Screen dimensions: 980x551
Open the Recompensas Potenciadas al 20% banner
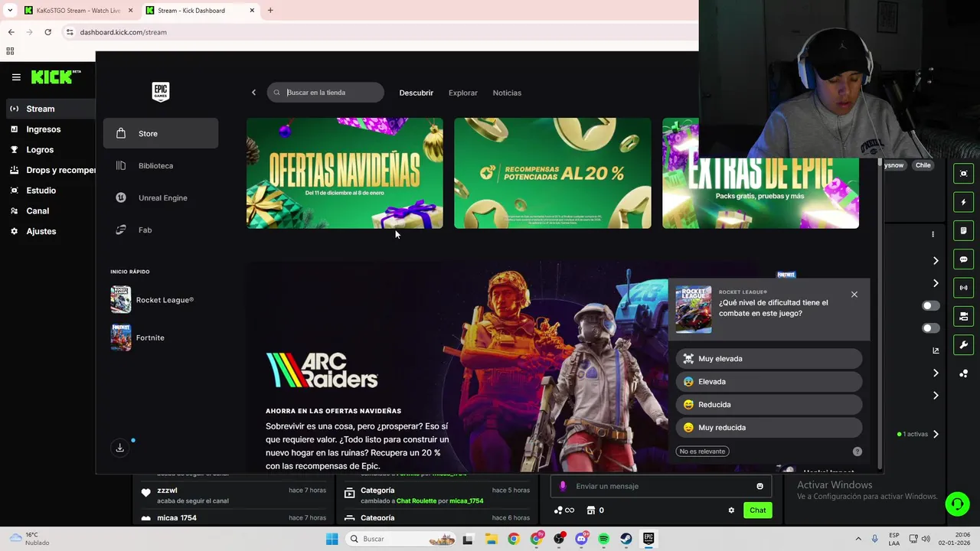click(553, 173)
